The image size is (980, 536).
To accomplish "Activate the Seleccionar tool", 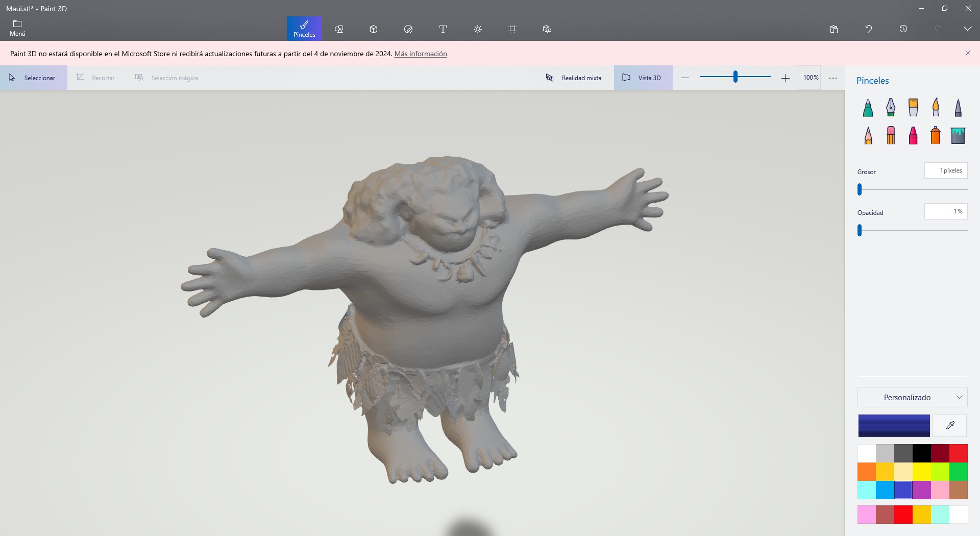I will pyautogui.click(x=33, y=78).
